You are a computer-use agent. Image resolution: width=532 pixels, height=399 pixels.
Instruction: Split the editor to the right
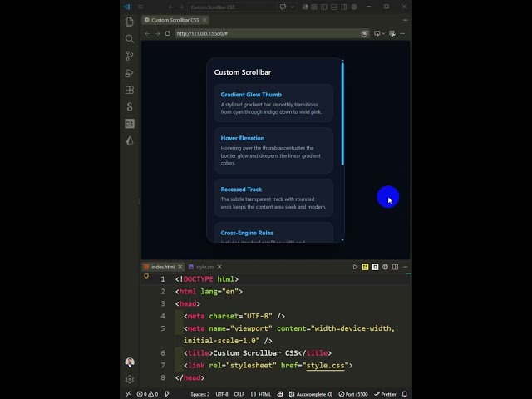[396, 267]
